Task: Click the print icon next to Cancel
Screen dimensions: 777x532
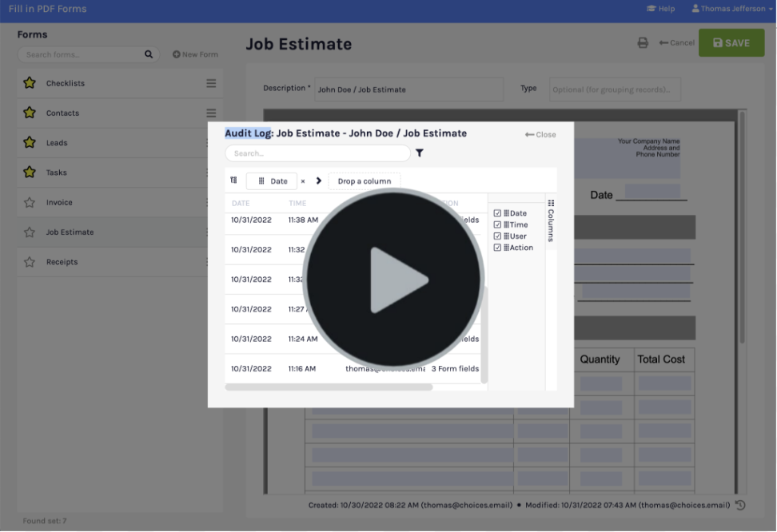Action: 643,43
